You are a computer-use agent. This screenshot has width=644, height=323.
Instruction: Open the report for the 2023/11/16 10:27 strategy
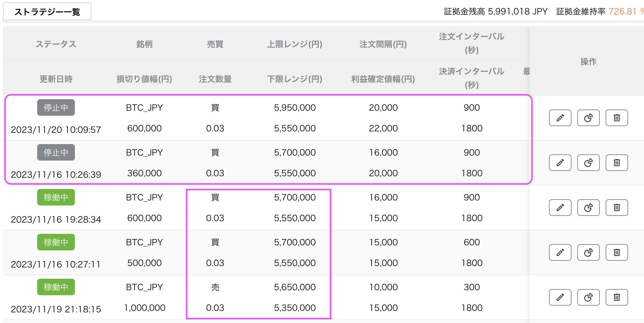pos(588,252)
